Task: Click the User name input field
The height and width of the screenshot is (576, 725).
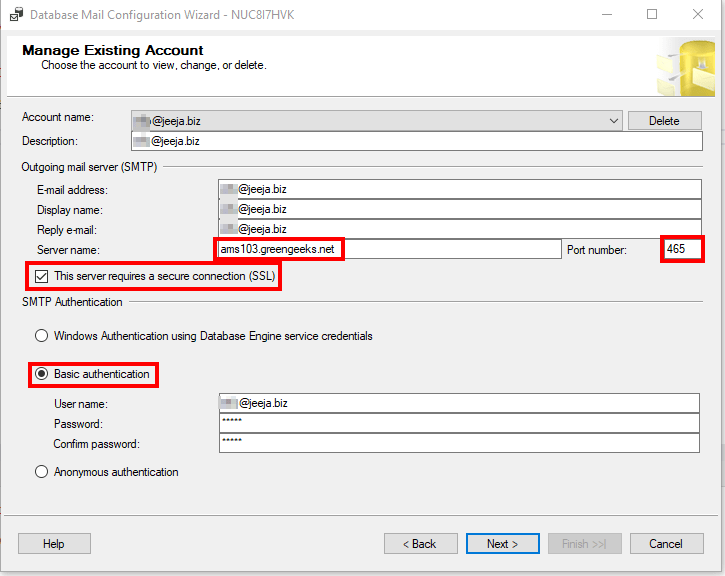Action: pyautogui.click(x=459, y=403)
